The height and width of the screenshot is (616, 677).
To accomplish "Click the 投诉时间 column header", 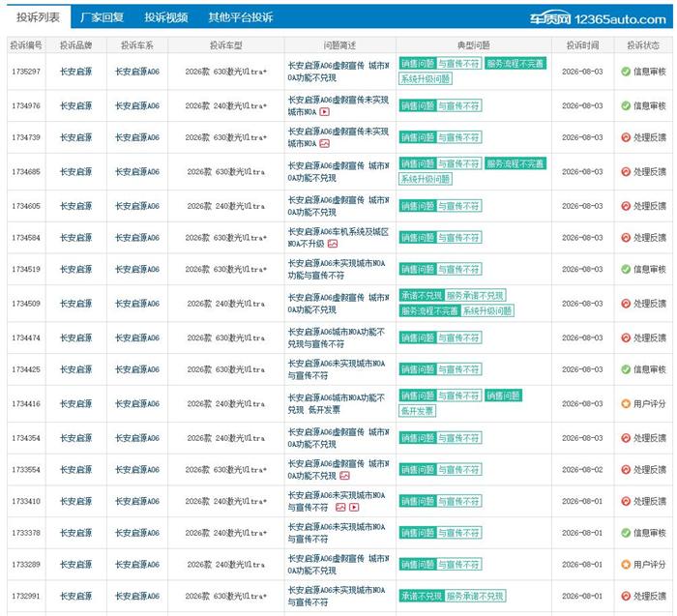I will (582, 45).
